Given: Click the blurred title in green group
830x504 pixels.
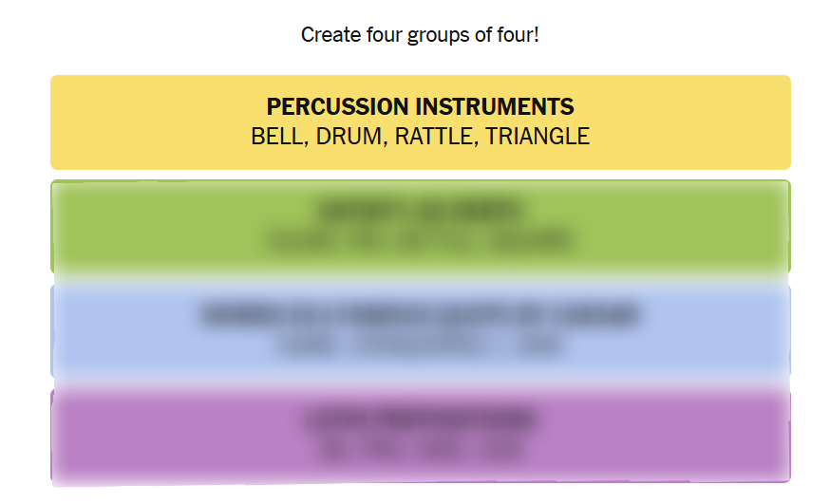Looking at the screenshot, I should (420, 211).
